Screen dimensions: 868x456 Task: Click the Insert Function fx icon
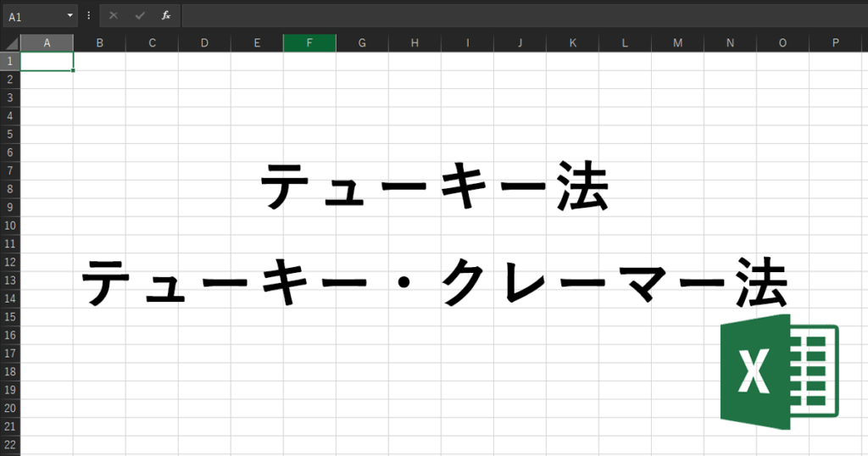click(166, 16)
